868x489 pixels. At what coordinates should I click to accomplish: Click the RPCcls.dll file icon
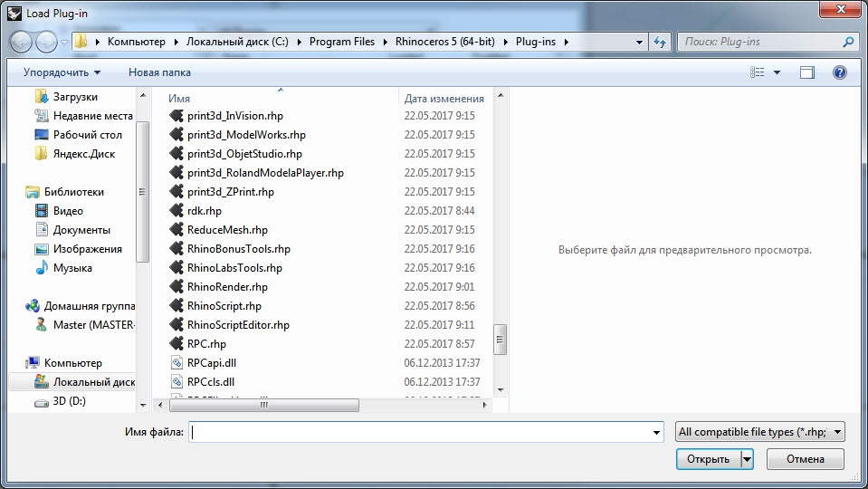176,381
